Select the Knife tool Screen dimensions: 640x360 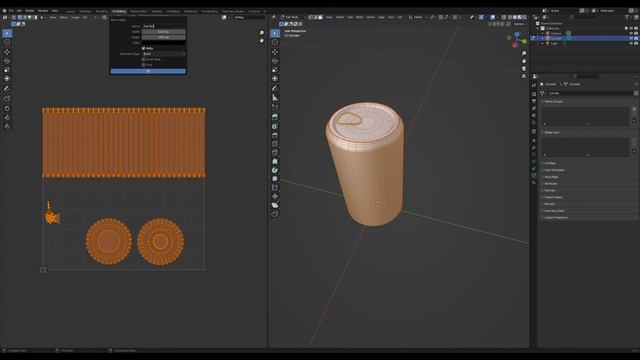(x=275, y=152)
